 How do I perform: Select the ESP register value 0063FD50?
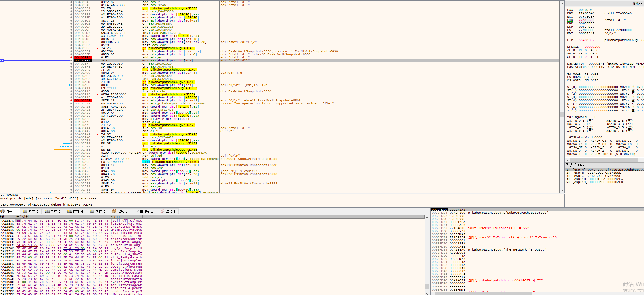587,27
